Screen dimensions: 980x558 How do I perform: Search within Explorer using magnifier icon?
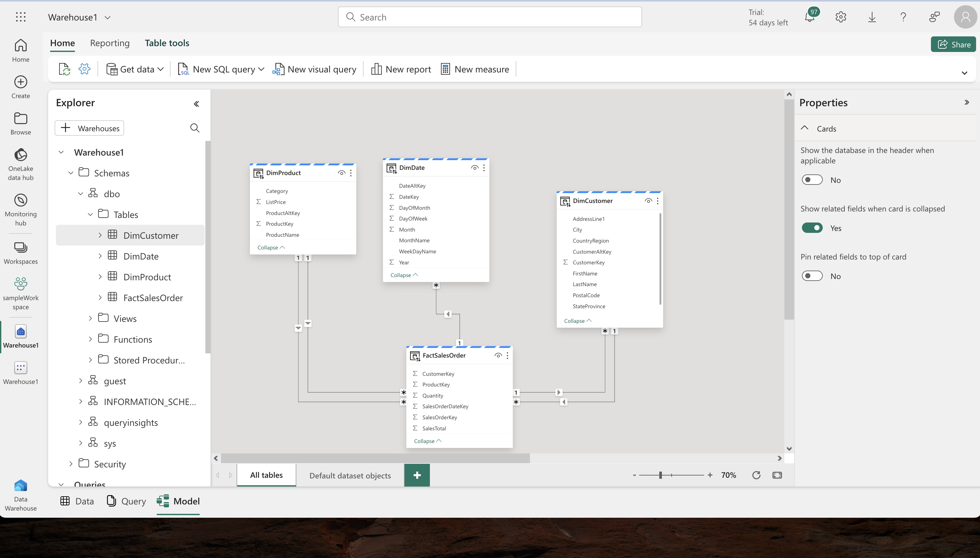pos(195,128)
